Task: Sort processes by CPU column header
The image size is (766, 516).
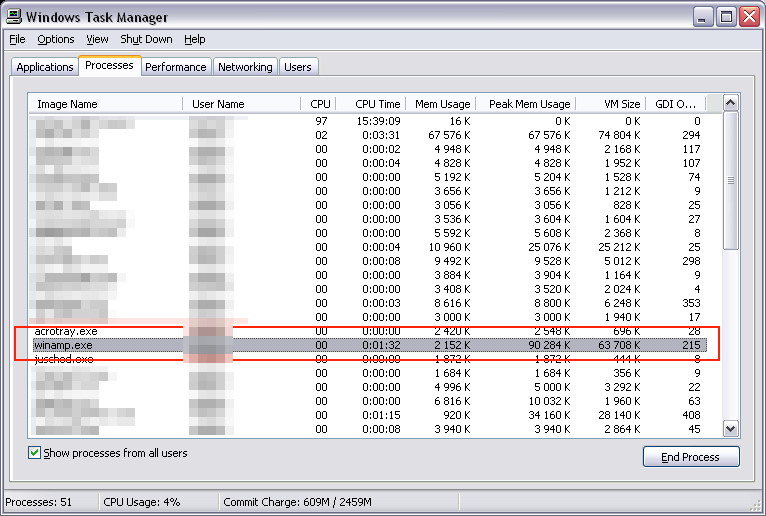Action: [x=318, y=104]
